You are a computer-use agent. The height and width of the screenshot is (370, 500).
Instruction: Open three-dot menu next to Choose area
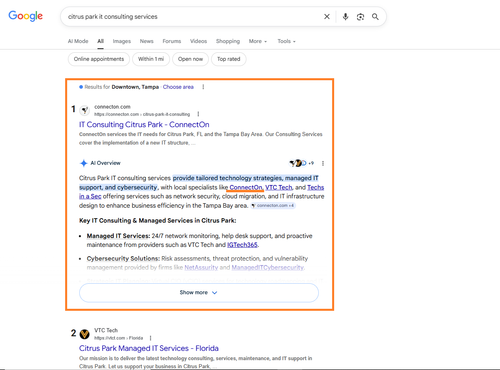(203, 87)
